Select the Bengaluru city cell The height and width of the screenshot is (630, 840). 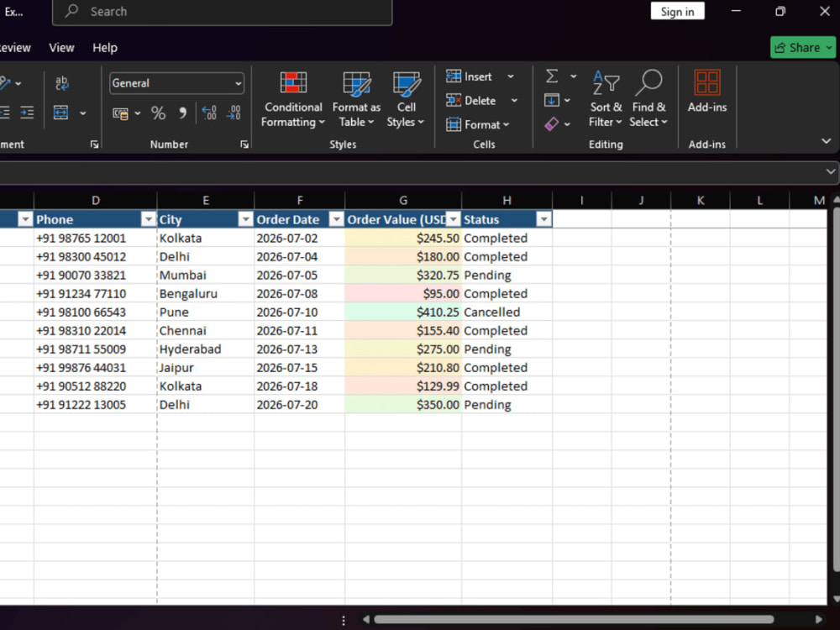(206, 293)
